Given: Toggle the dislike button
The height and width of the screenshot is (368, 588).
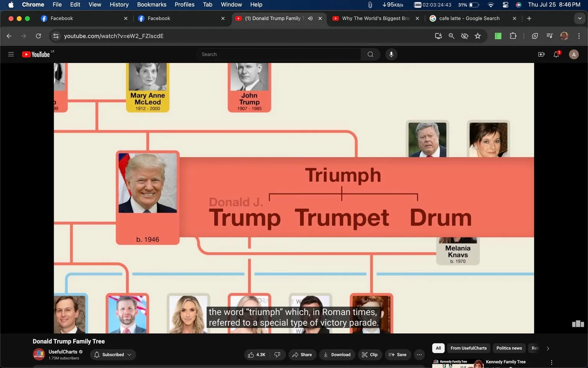Looking at the screenshot, I should tap(277, 355).
